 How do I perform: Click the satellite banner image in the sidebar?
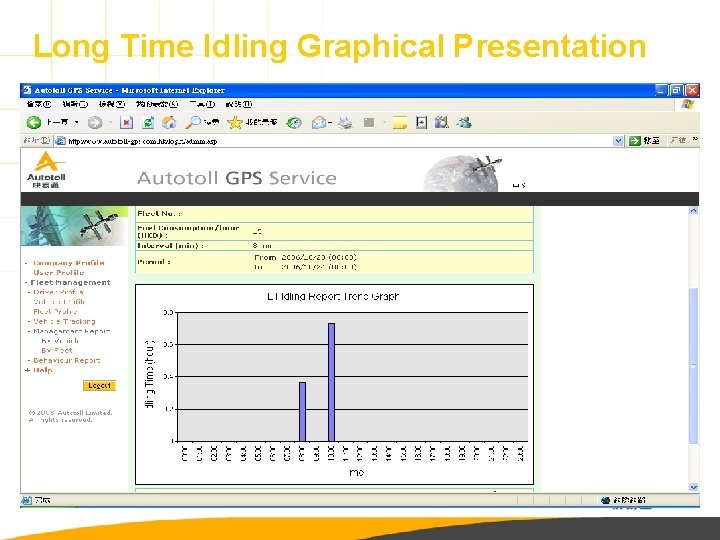point(74,226)
